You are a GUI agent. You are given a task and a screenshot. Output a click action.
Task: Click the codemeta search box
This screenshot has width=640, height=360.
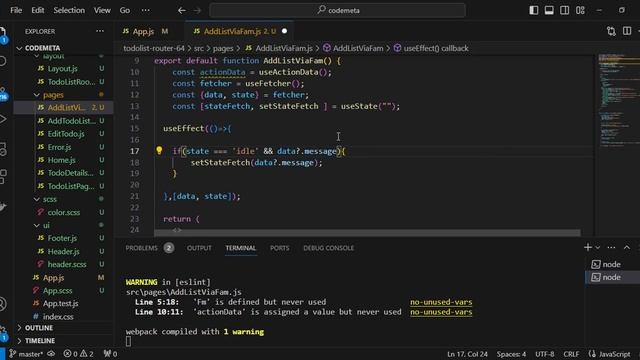coord(338,10)
